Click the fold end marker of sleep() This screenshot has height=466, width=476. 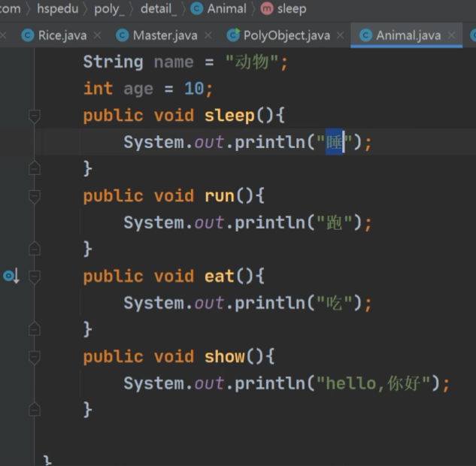[35, 168]
